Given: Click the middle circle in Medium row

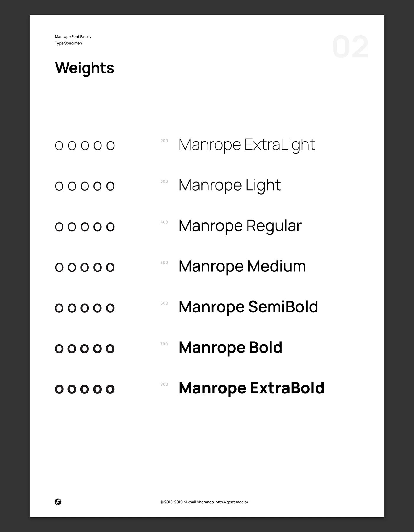Looking at the screenshot, I should click(x=85, y=267).
